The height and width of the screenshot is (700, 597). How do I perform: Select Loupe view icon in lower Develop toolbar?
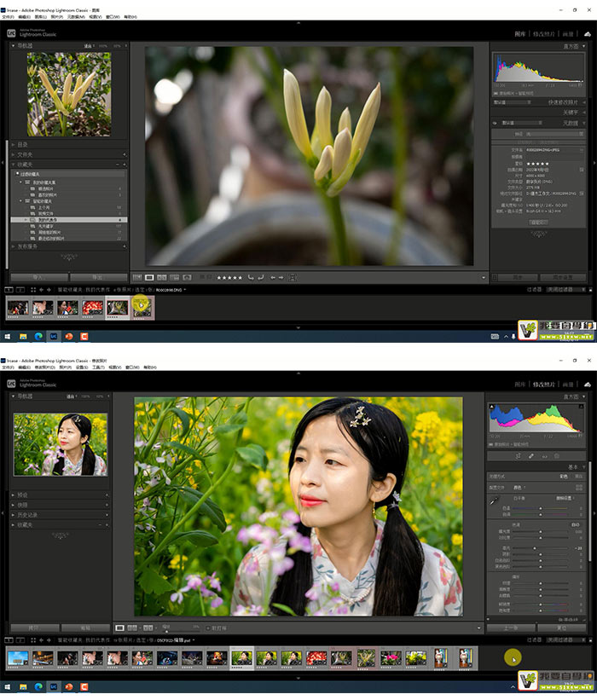click(x=119, y=628)
